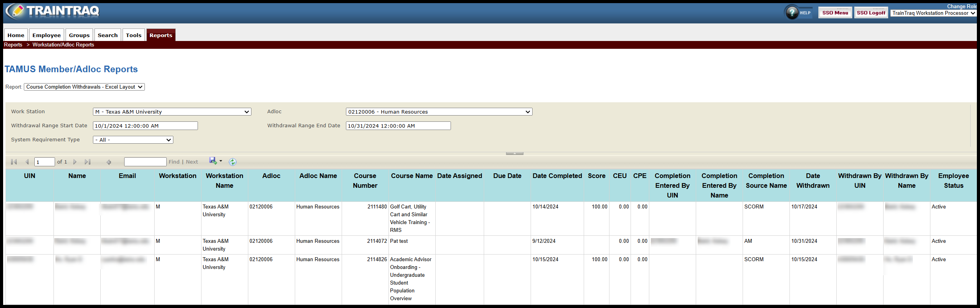Open the Work Station dropdown
Viewport: 980px width, 308px height.
(172, 112)
